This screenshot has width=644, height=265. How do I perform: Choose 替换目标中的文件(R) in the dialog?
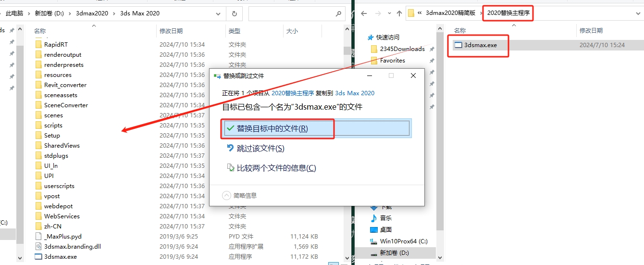(x=316, y=128)
